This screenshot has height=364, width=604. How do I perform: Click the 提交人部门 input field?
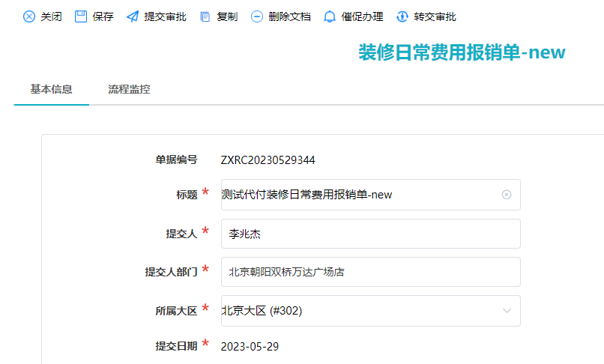(x=370, y=273)
